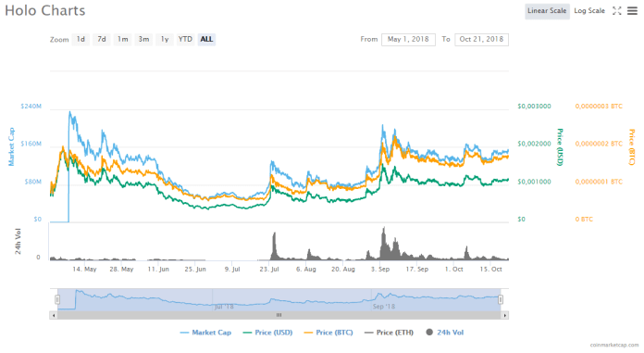Click the To date field Oct 21, 2018
Screen dimensions: 644x353
click(x=481, y=40)
